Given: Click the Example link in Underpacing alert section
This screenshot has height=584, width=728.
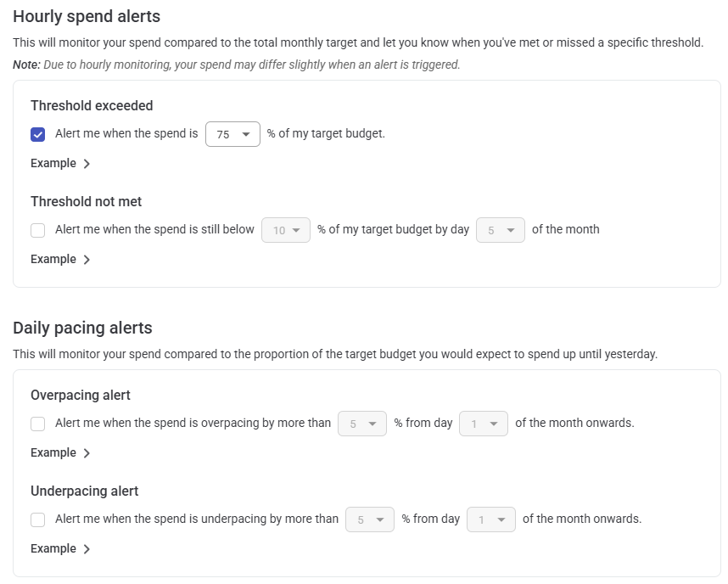Looking at the screenshot, I should (x=52, y=548).
